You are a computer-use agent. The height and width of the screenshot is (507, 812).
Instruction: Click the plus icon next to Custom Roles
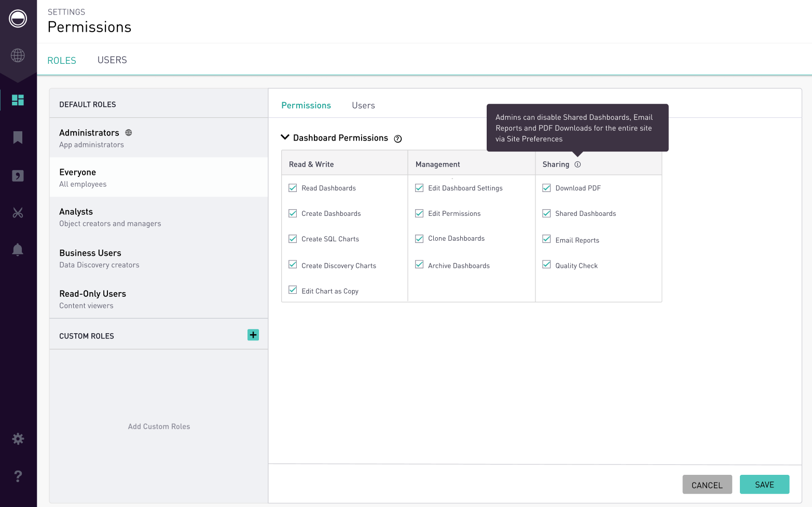coord(253,335)
